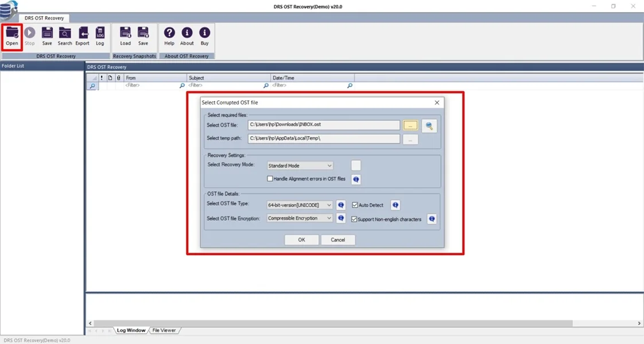Click info icon for alignment errors
The height and width of the screenshot is (344, 644).
click(x=356, y=179)
